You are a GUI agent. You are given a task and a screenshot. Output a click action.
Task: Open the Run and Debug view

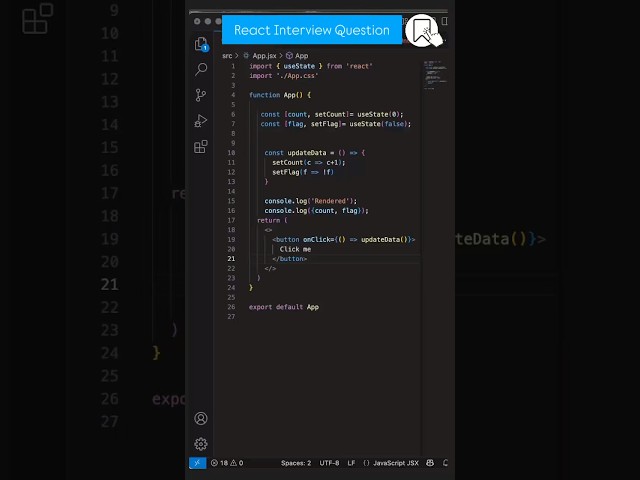click(201, 121)
